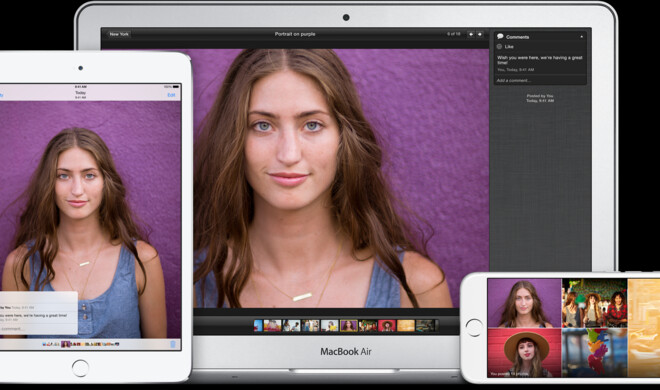
Task: Tap the iPad comment input field
Action: [38, 329]
